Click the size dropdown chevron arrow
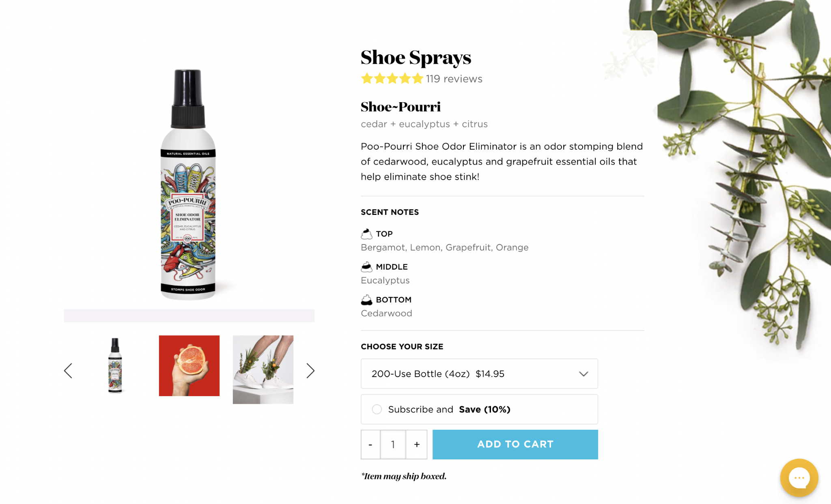Screen dimensions: 831x504 point(583,374)
